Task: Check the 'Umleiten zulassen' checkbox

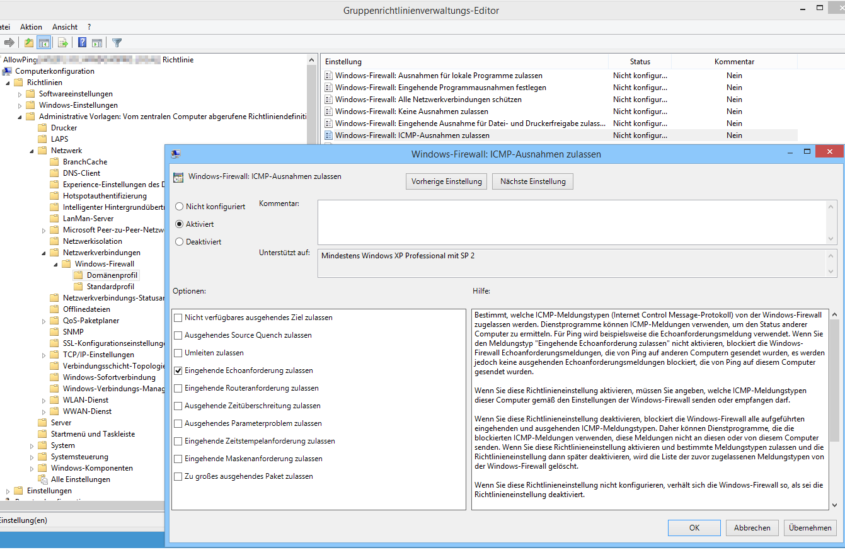Action: [178, 353]
